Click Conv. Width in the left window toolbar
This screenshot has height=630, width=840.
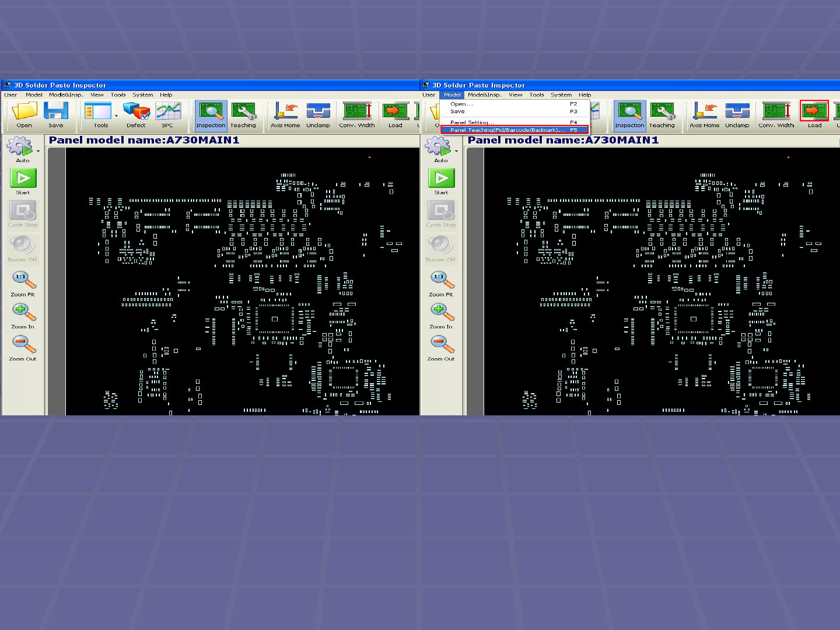(357, 115)
